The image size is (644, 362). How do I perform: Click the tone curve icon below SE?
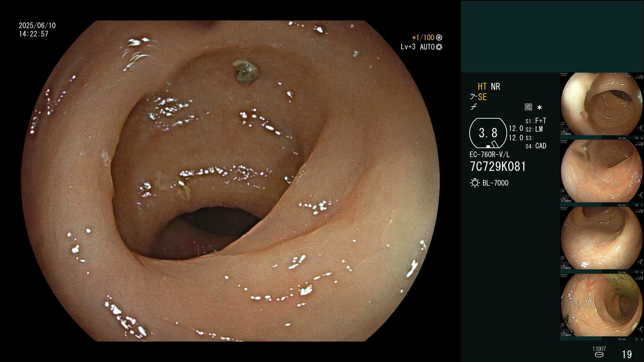click(x=474, y=107)
